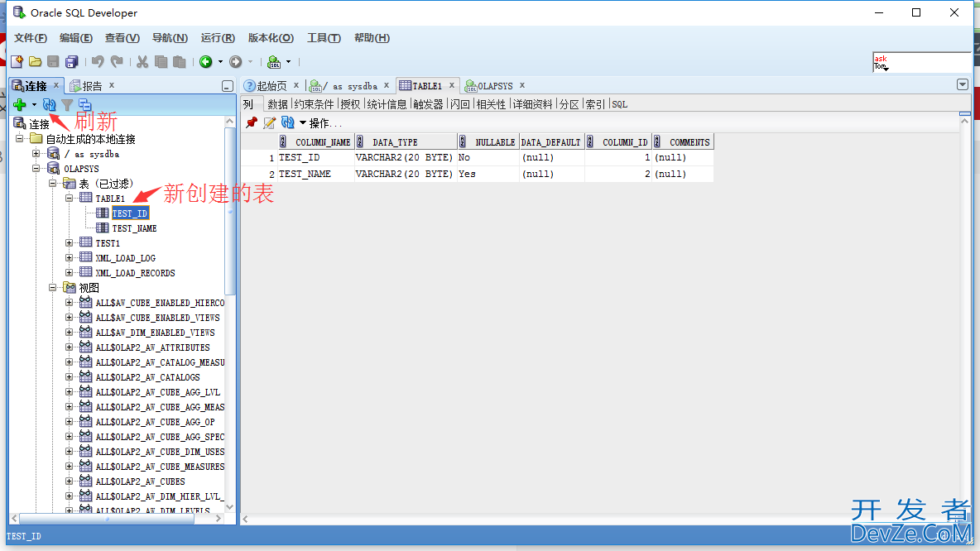Open the 导航(N) menu

(x=170, y=38)
